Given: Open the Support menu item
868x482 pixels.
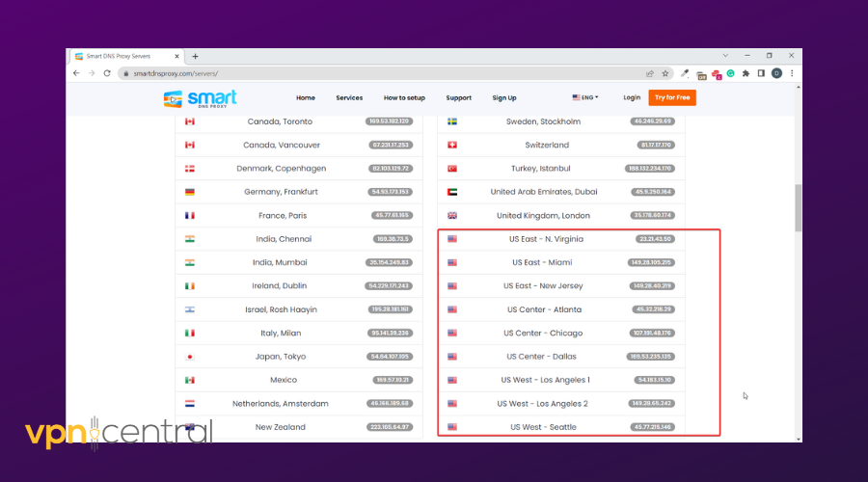Looking at the screenshot, I should click(459, 98).
